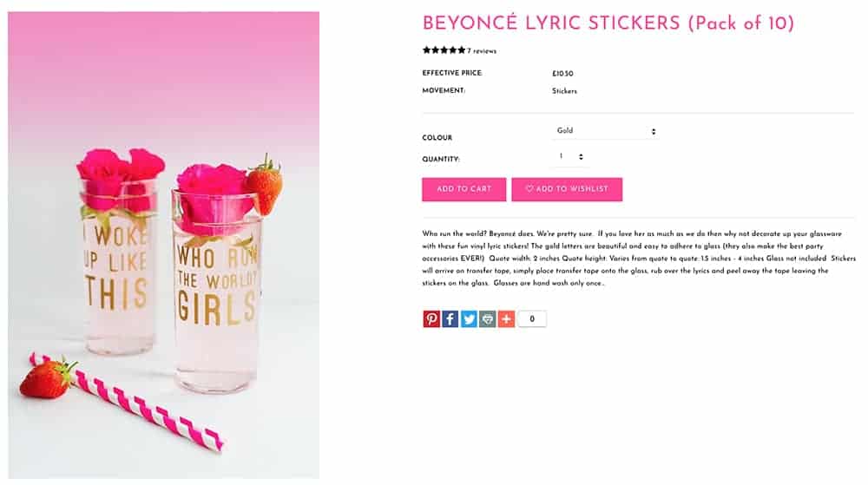Click the £10.50 effective price
The height and width of the screenshot is (485, 868).
point(562,74)
